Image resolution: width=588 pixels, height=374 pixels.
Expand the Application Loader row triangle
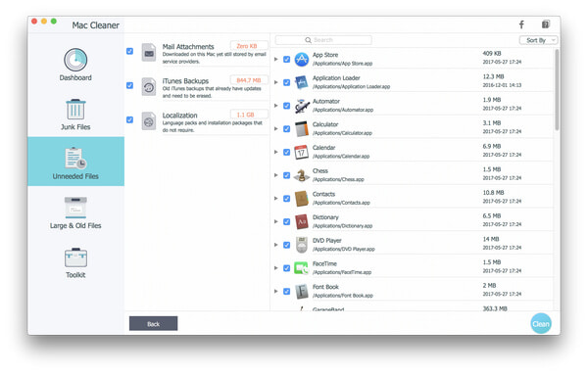point(276,82)
